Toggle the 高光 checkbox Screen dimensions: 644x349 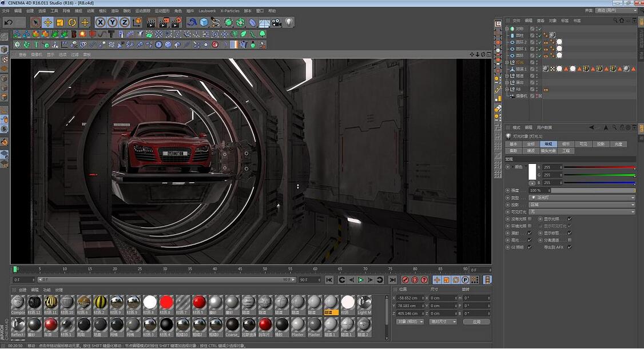[530, 240]
